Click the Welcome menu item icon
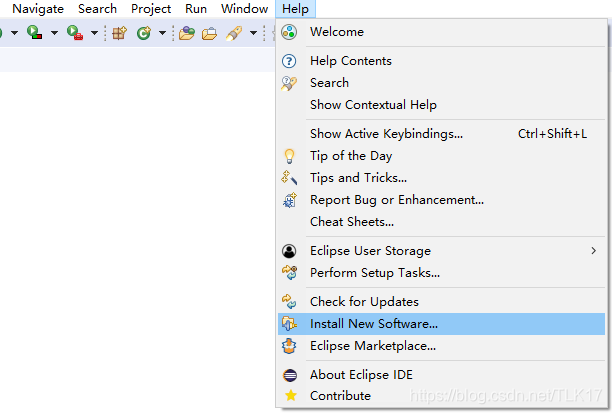612x414 pixels. (x=289, y=32)
